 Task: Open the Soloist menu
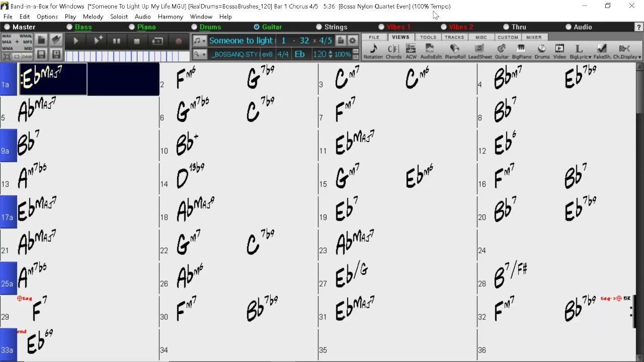pos(119,17)
